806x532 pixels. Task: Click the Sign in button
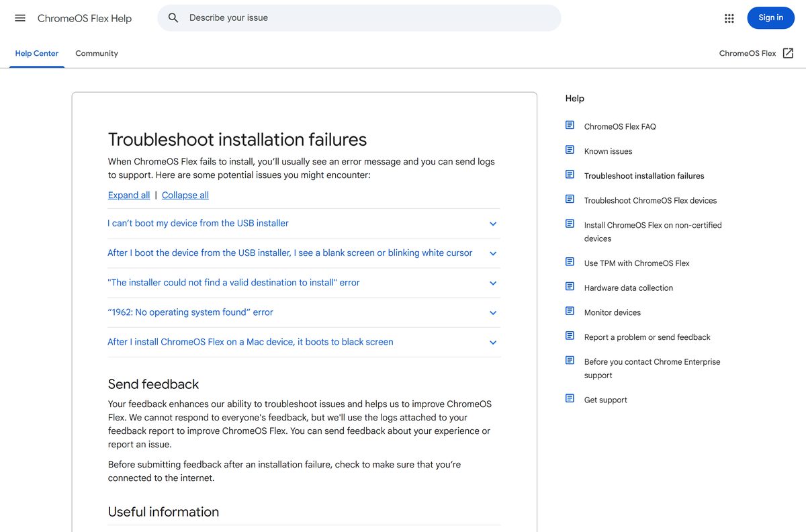click(770, 18)
